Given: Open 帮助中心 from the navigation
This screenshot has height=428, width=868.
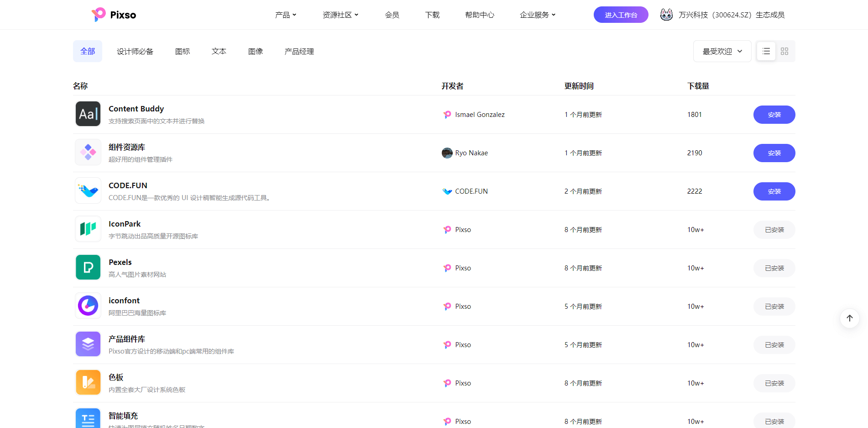Looking at the screenshot, I should tap(480, 15).
